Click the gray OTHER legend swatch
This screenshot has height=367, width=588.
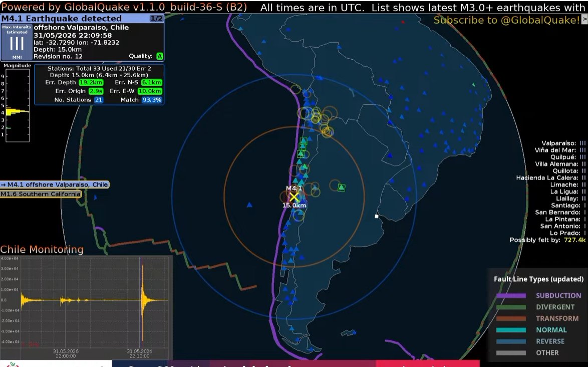[x=511, y=353]
